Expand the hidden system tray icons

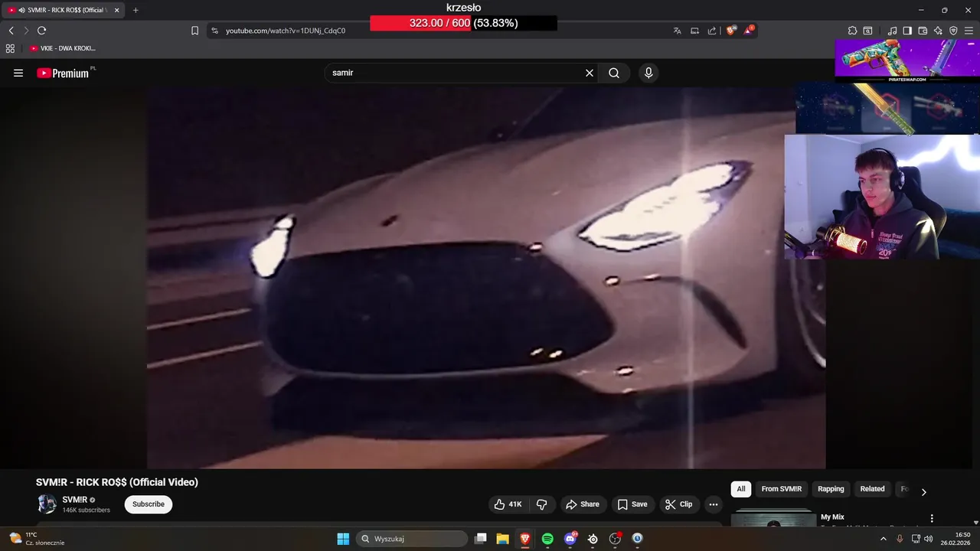point(884,539)
